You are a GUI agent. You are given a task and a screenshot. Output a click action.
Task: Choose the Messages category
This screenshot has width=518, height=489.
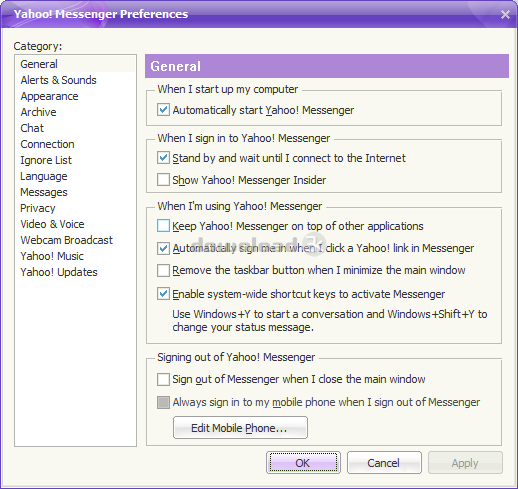[x=44, y=192]
